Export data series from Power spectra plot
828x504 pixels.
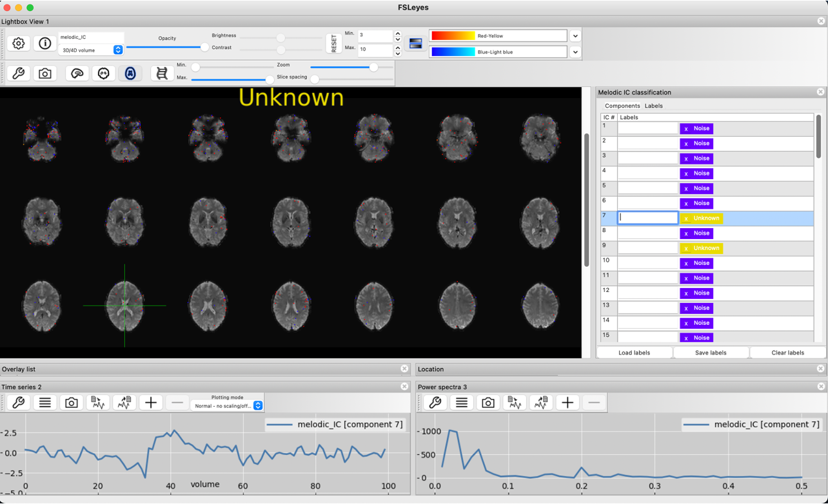coord(541,403)
